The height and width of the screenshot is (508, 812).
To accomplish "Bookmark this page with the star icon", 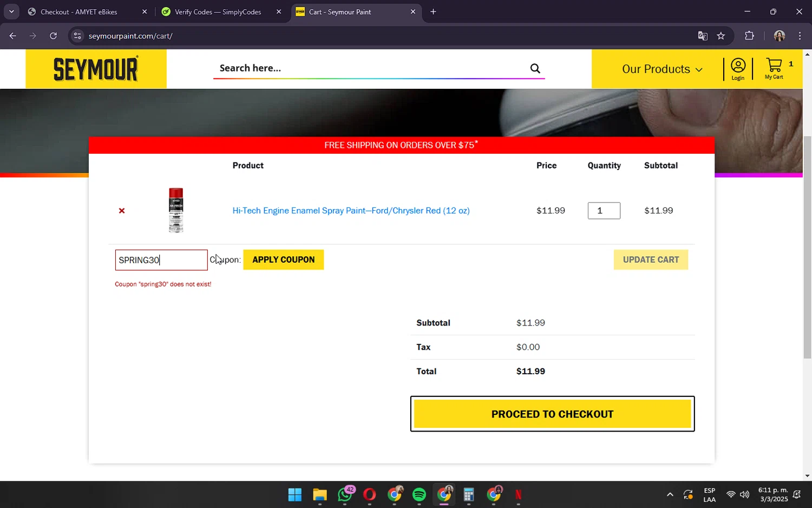I will 721,36.
